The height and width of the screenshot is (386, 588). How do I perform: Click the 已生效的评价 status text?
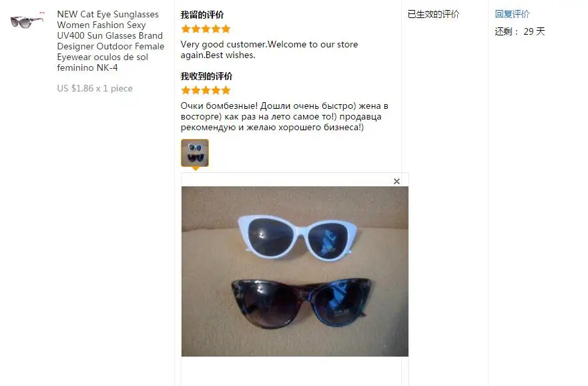(x=434, y=14)
